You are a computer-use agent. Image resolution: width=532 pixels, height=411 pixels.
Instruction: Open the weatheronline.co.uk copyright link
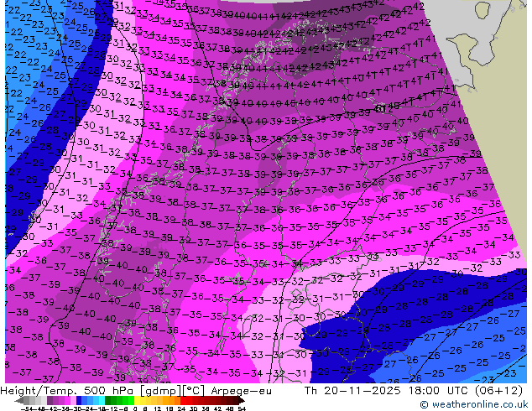tap(474, 404)
